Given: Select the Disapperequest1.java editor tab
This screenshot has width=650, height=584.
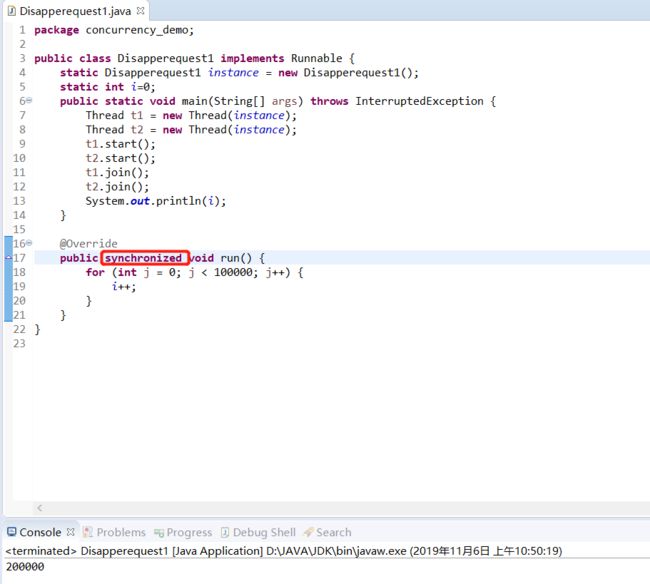Looking at the screenshot, I should pos(75,11).
